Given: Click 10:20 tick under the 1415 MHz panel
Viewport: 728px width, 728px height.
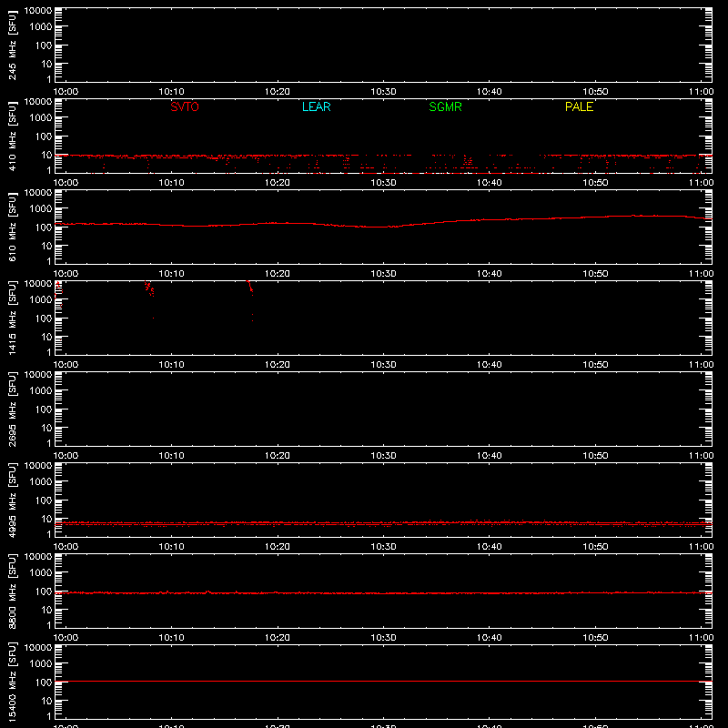Looking at the screenshot, I should 278,365.
